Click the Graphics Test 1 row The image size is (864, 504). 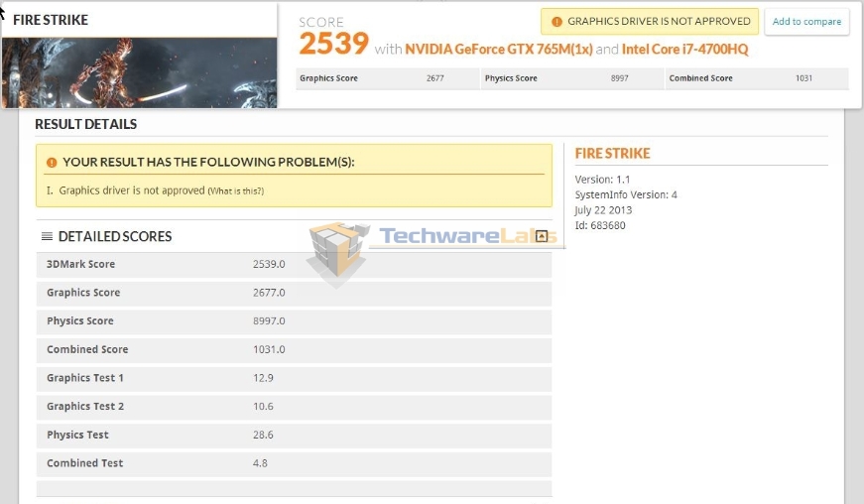(x=294, y=378)
